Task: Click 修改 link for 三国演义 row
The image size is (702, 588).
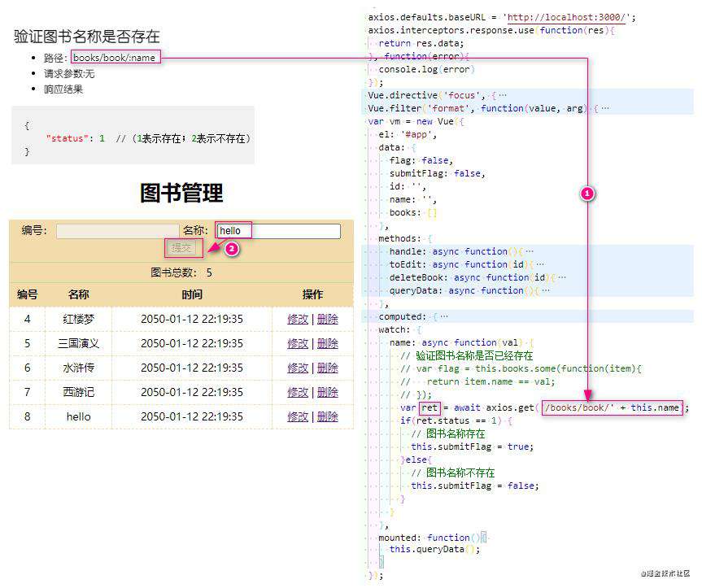Action: pyautogui.click(x=298, y=344)
